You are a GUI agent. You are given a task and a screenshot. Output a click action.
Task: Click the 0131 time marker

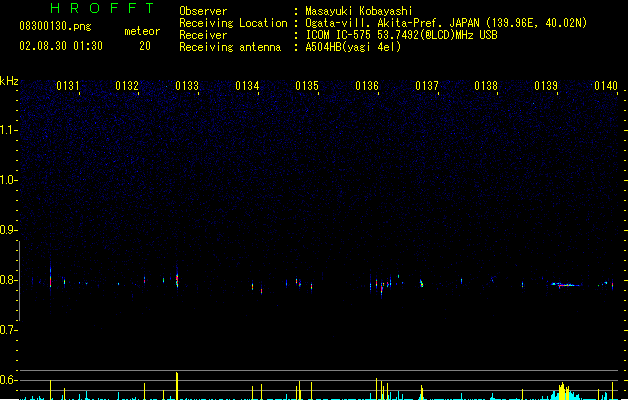tap(68, 86)
